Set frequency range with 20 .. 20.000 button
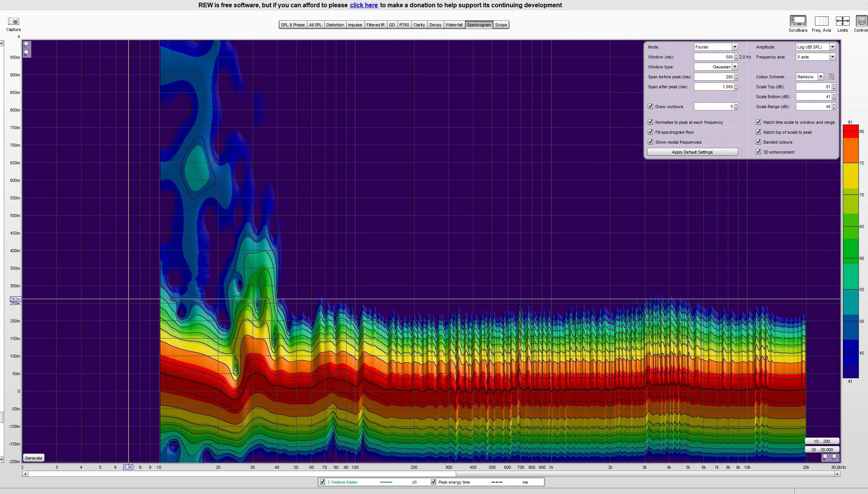The height and width of the screenshot is (494, 868). (822, 450)
